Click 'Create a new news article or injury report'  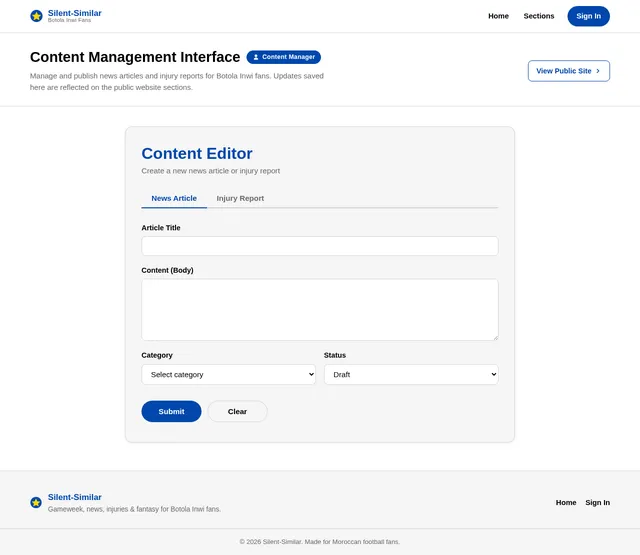click(x=211, y=171)
